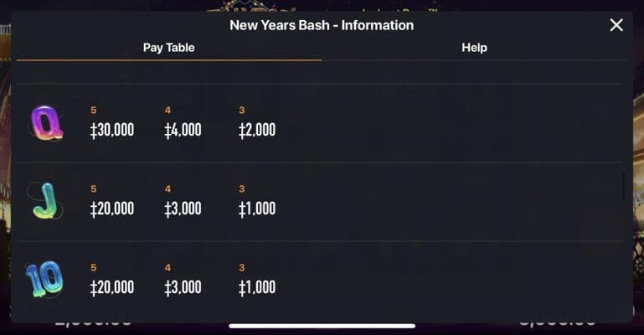Tap the white home indicator bar
The image size is (644, 335).
[322, 326]
